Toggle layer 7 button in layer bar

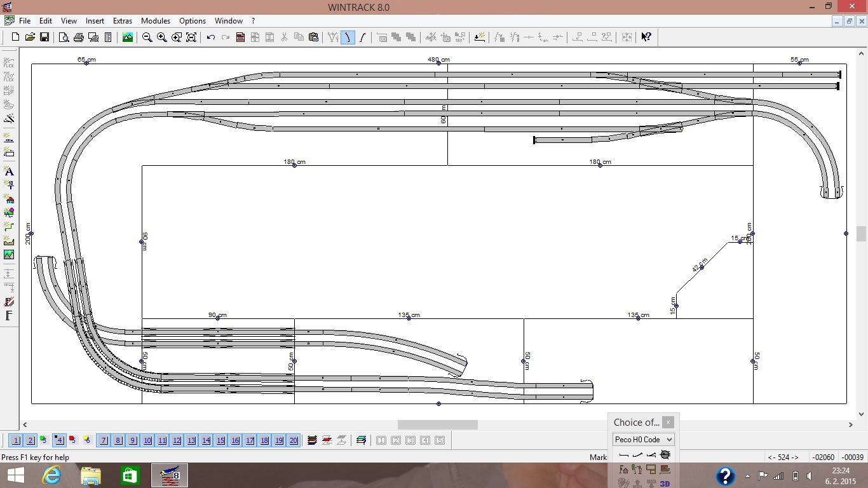point(104,440)
